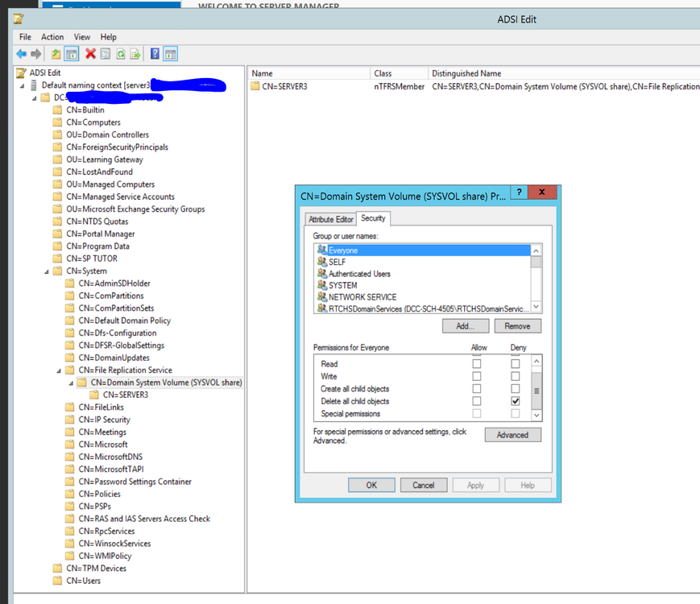Viewport: 700px width, 604px height.
Task: Click the SYSTEM principal icon
Action: point(322,285)
